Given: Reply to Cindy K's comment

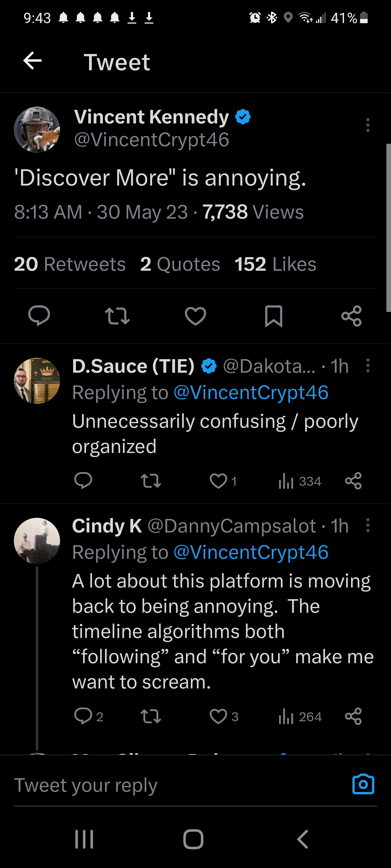Looking at the screenshot, I should pos(83,716).
